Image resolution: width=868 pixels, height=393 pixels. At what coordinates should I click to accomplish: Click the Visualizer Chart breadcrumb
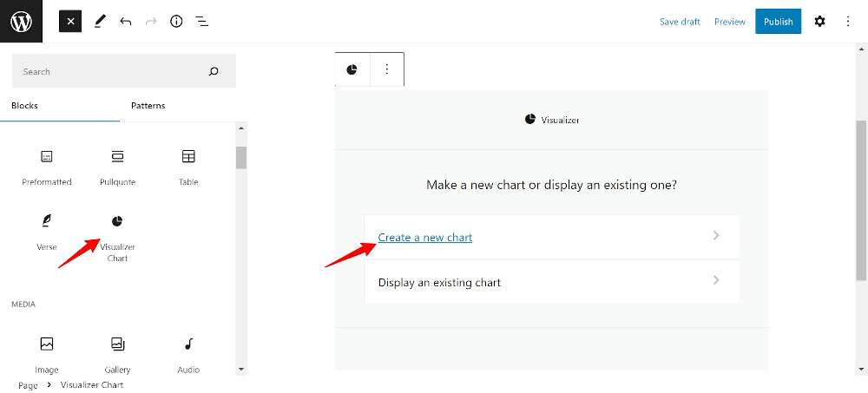point(92,384)
